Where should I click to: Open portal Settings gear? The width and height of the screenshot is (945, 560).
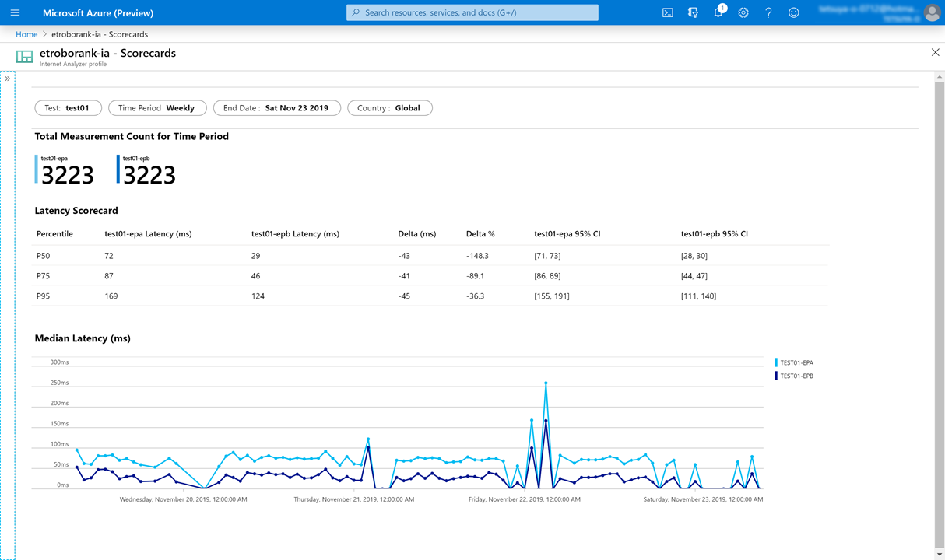743,12
